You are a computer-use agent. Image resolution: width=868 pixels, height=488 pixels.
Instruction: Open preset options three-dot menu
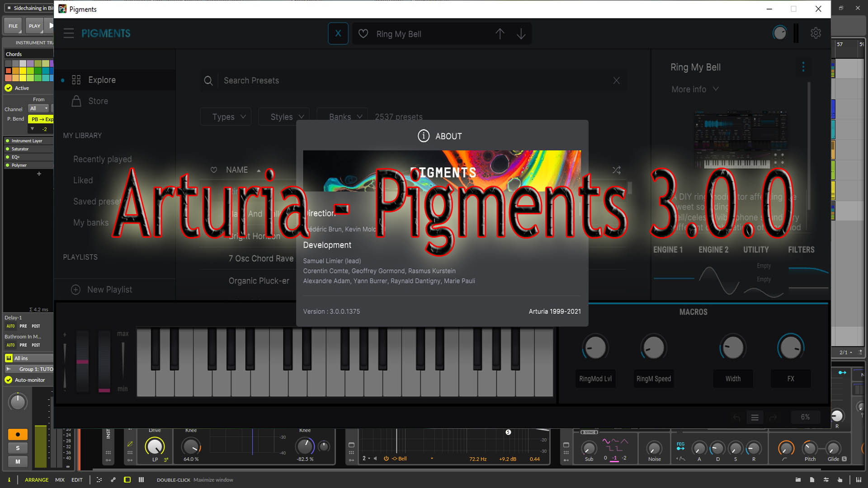[x=803, y=67]
